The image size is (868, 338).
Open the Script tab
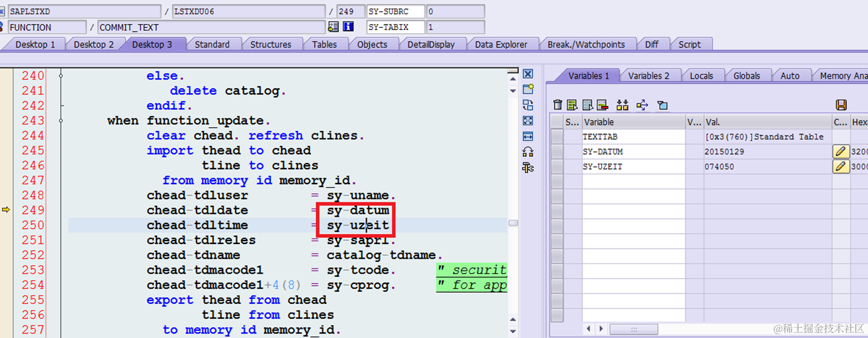pos(690,44)
